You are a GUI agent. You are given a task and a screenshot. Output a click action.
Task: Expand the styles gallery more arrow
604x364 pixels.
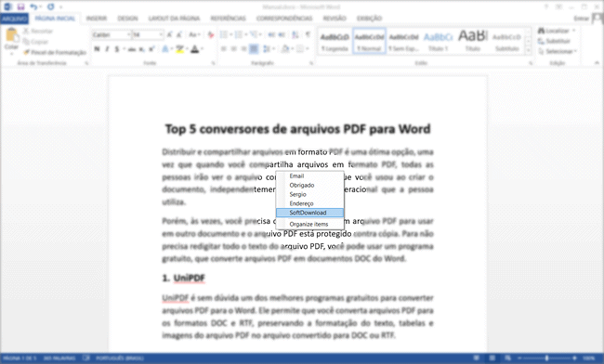coord(529,50)
